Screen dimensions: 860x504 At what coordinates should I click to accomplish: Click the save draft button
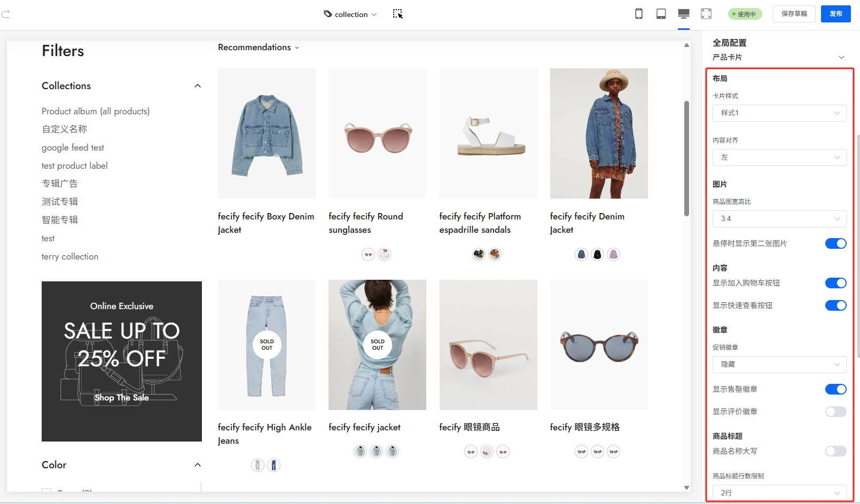(794, 14)
